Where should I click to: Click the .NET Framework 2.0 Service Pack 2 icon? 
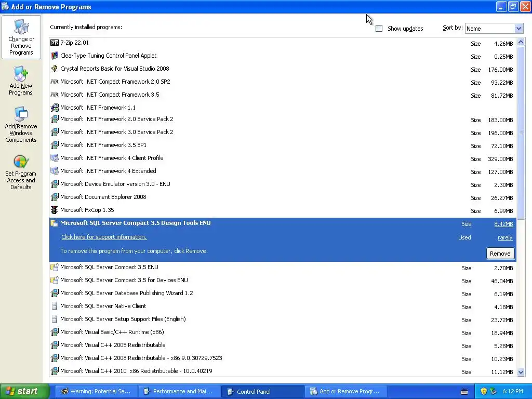pos(54,119)
